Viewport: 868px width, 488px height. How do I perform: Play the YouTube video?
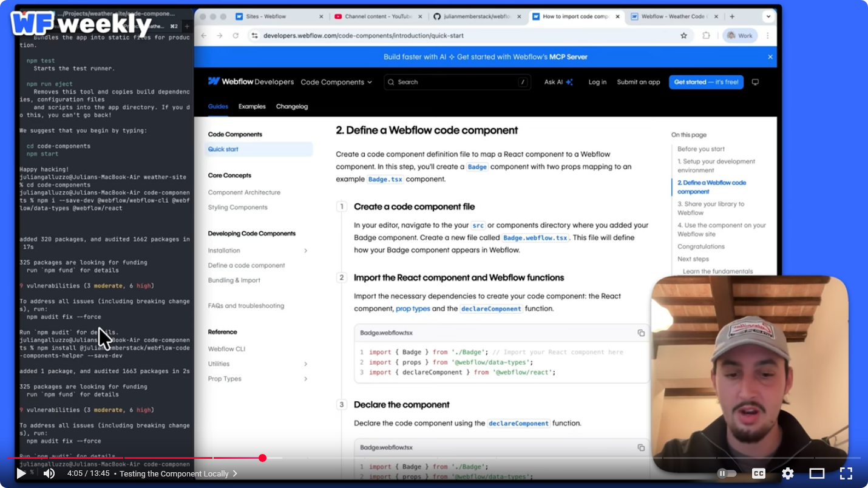pos(21,473)
